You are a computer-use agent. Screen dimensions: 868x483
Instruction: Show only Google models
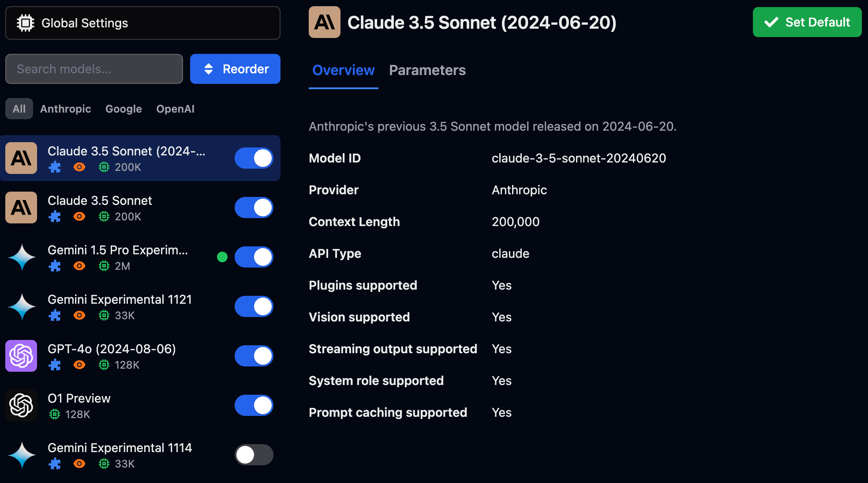[x=123, y=109]
